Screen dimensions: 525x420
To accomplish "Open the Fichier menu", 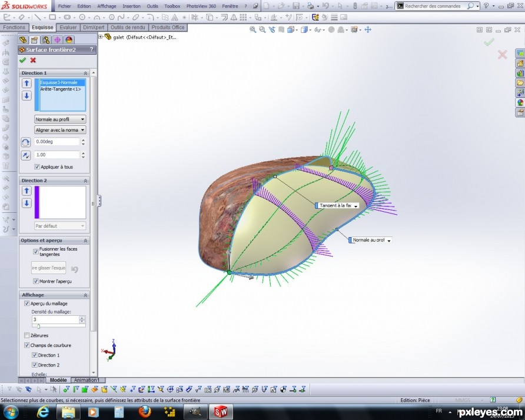I will tap(65, 6).
